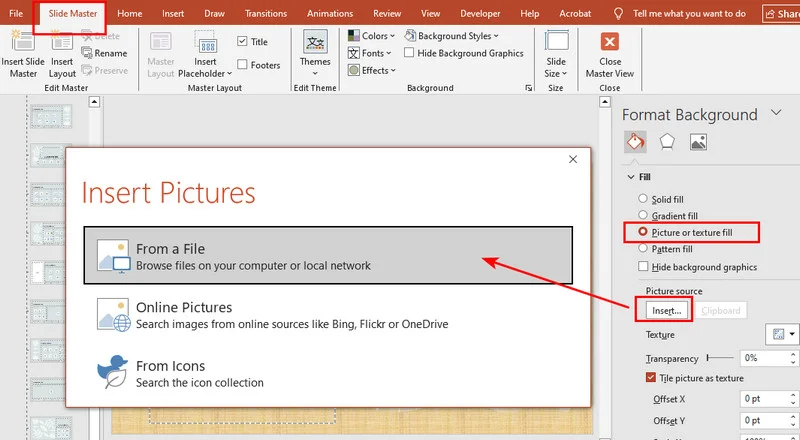Open the Themes gallery icon
This screenshot has height=440, width=800.
click(x=315, y=41)
